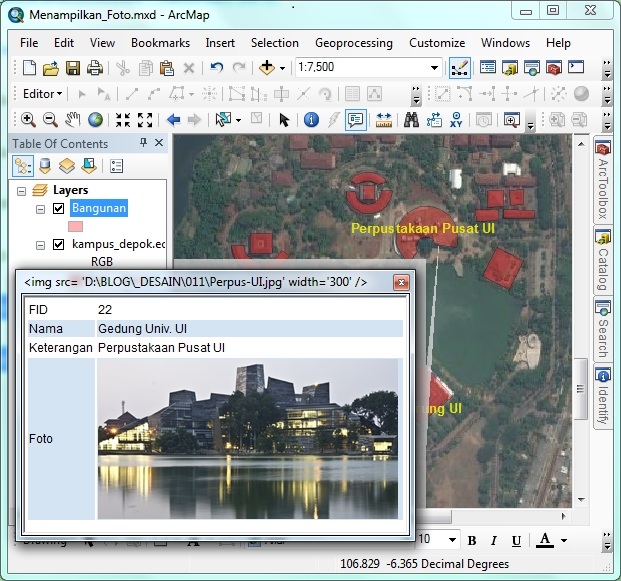Click the Add Data plus icon
621x581 pixels.
pos(267,68)
